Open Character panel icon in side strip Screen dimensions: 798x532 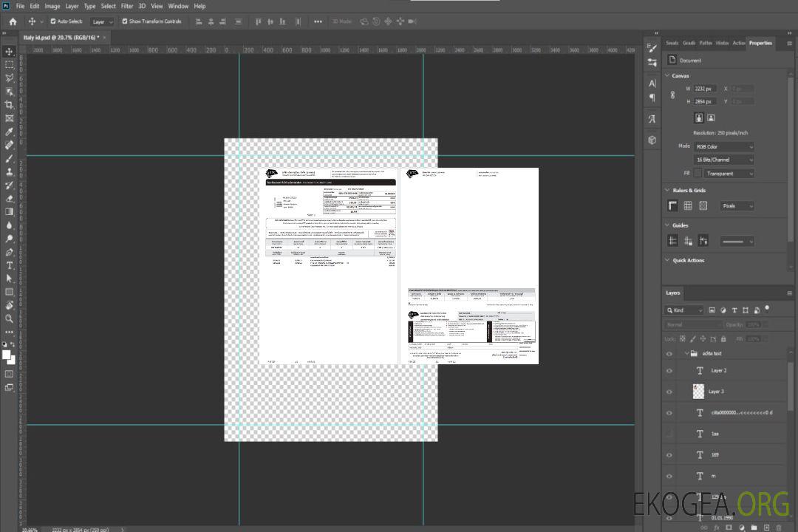pyautogui.click(x=652, y=83)
